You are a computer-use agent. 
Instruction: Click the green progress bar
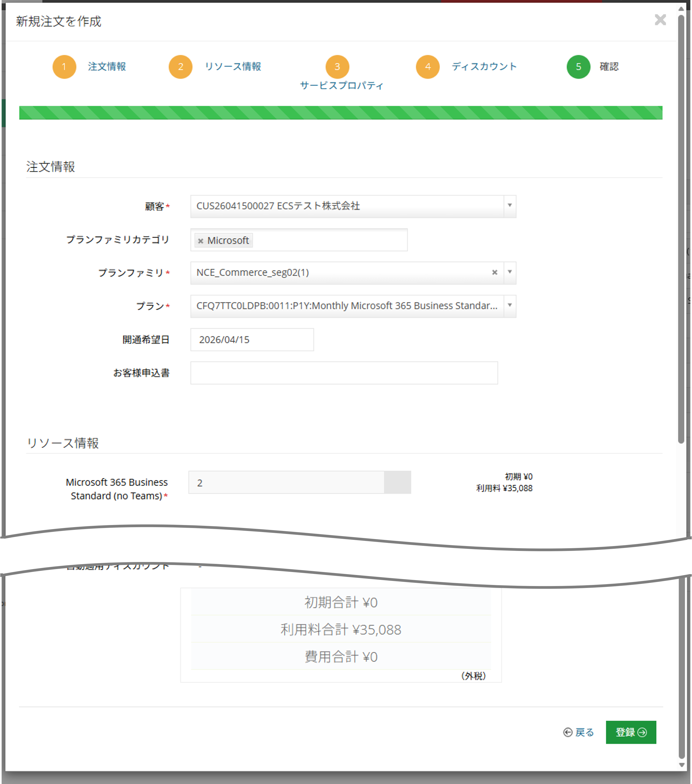341,113
